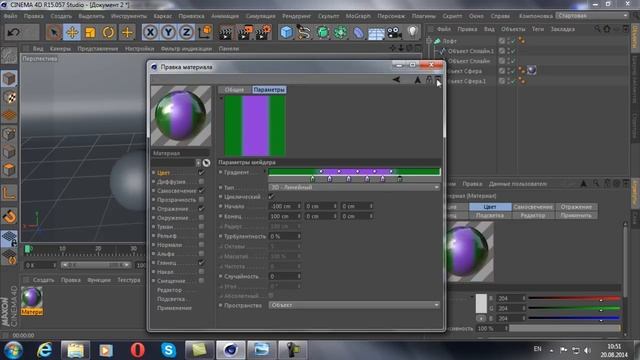The image size is (640, 360).
Task: Click the red R color slider
Action: [x=574, y=298]
